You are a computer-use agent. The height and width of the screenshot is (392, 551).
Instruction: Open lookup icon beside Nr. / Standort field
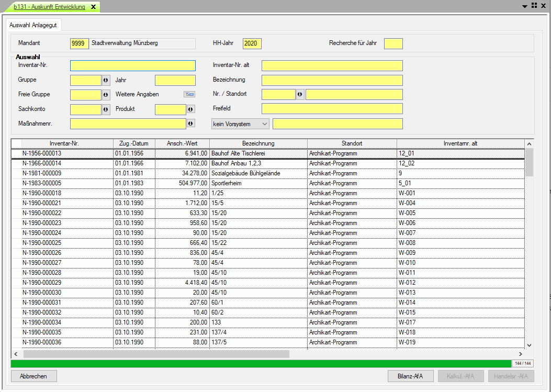(x=300, y=95)
